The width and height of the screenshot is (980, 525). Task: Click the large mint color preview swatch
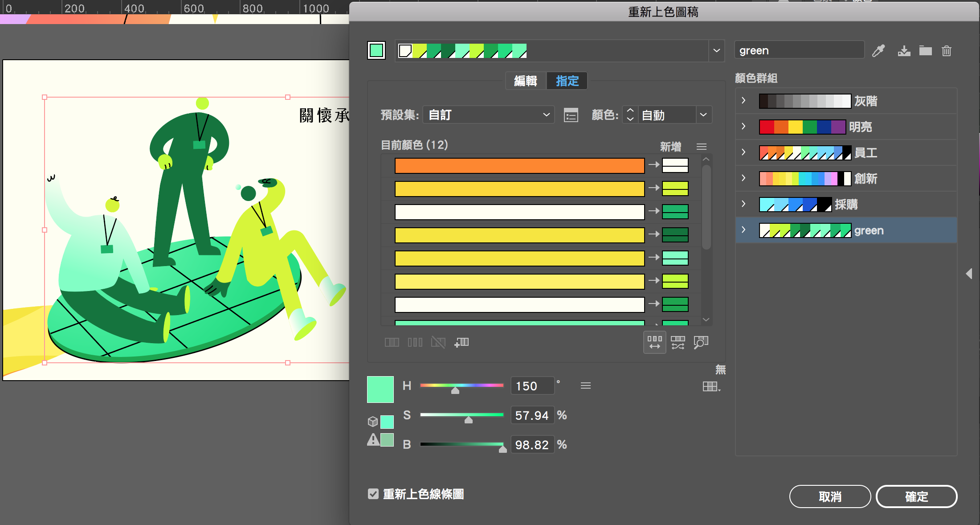point(380,390)
